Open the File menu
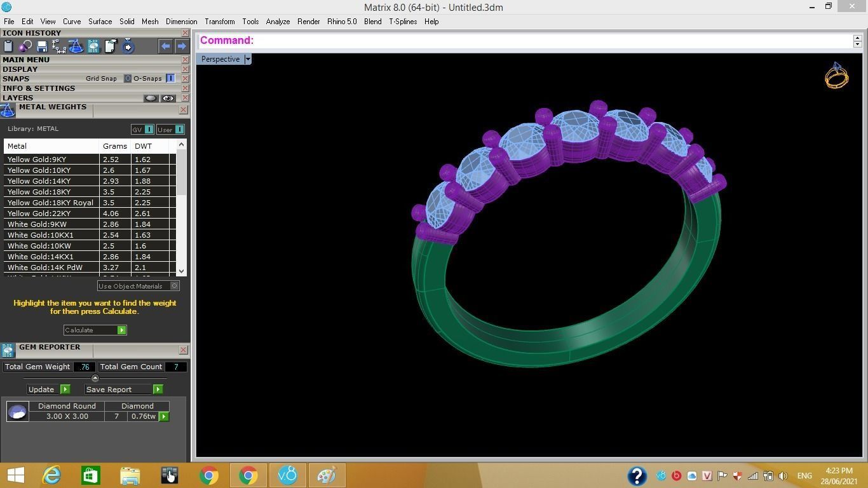 coord(9,22)
